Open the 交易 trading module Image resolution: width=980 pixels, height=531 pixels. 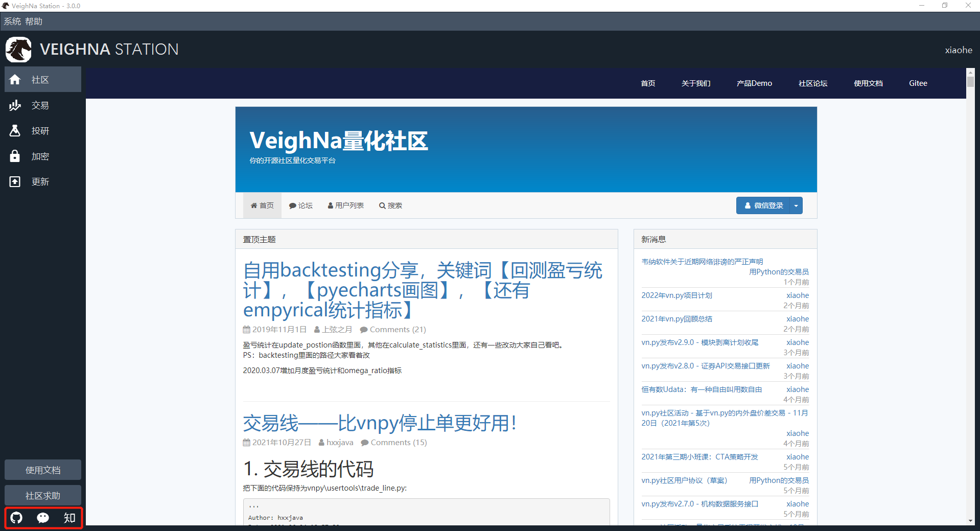pos(42,105)
